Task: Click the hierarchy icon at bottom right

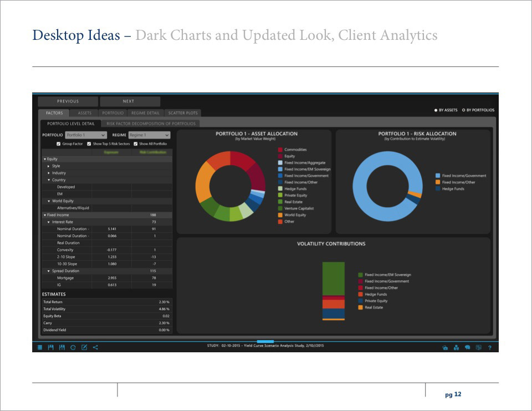Action: [x=456, y=348]
